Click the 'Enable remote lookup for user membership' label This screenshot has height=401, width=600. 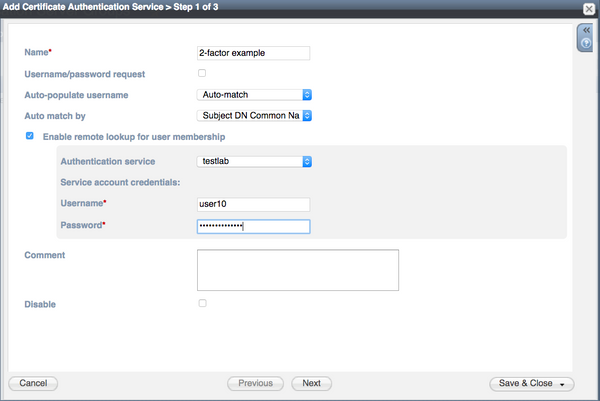[x=134, y=137]
